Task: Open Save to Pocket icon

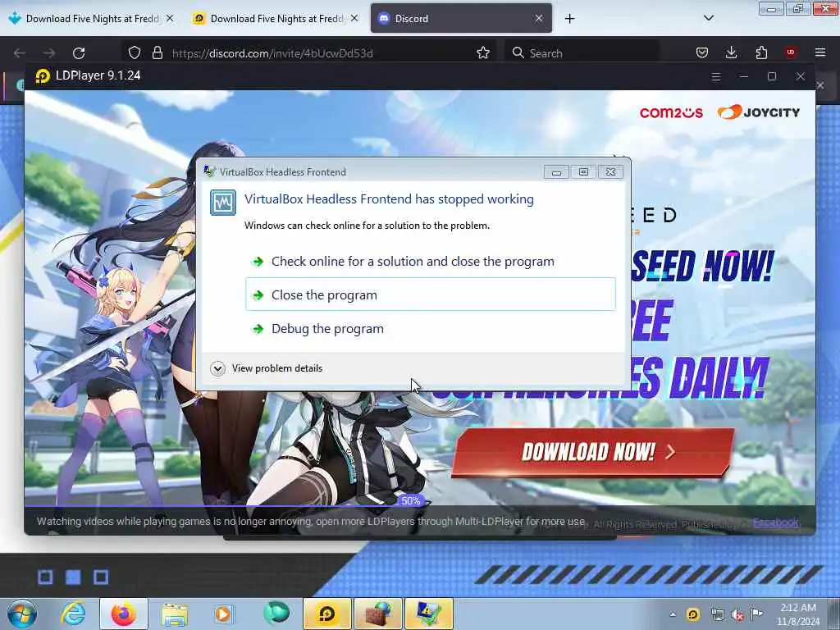Action: click(x=702, y=52)
